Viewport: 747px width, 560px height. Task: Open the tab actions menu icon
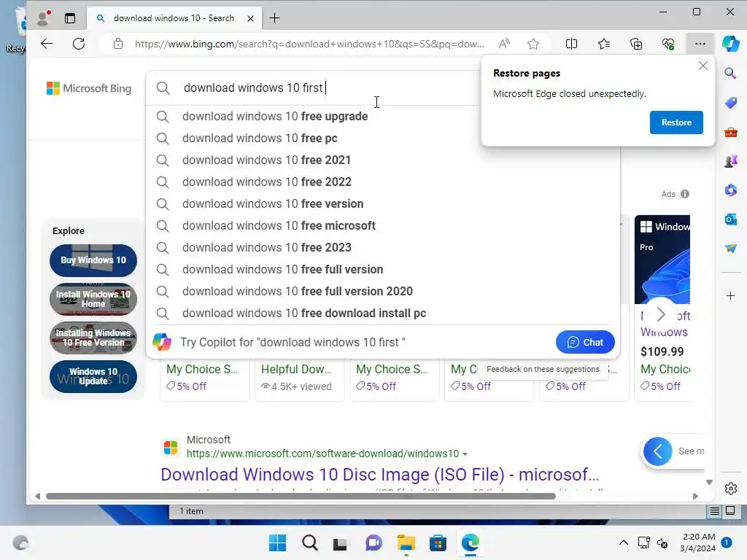[x=70, y=18]
